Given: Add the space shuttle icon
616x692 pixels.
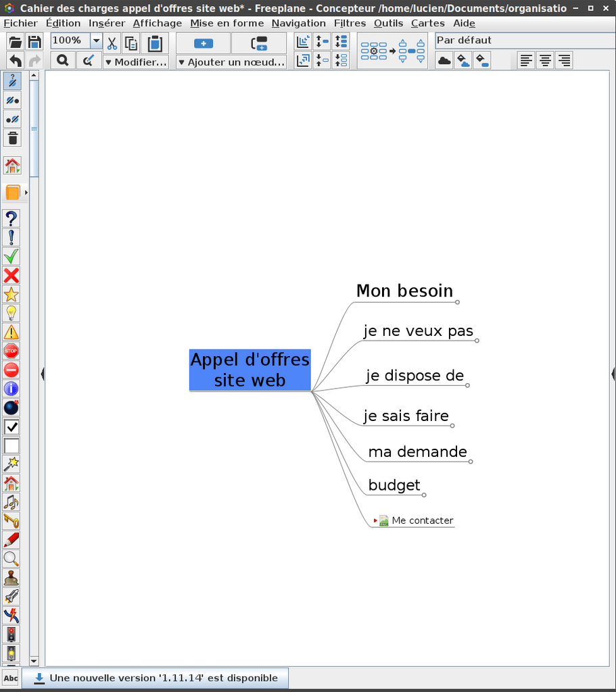Looking at the screenshot, I should click(11, 596).
